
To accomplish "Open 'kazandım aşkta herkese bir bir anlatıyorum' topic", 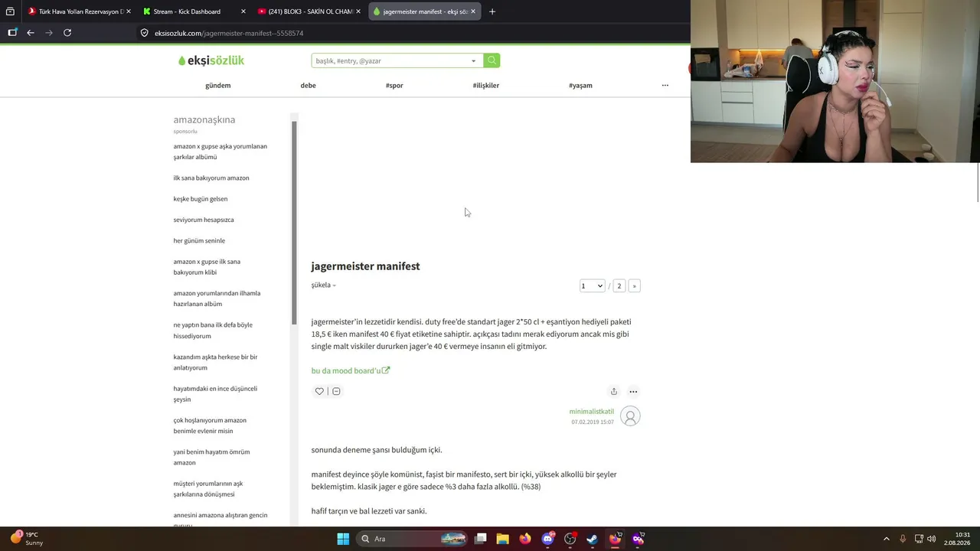I will click(215, 362).
